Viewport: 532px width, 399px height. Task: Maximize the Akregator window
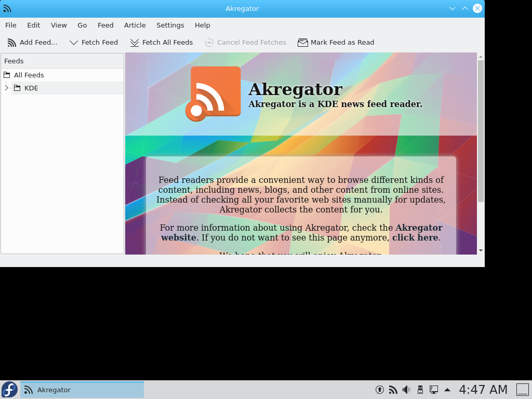[x=465, y=8]
